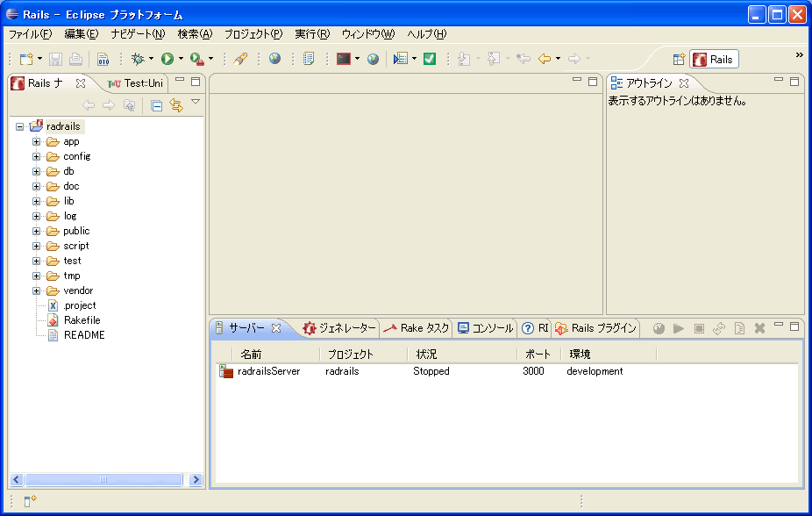Close the Rails navigator tab

click(x=81, y=82)
